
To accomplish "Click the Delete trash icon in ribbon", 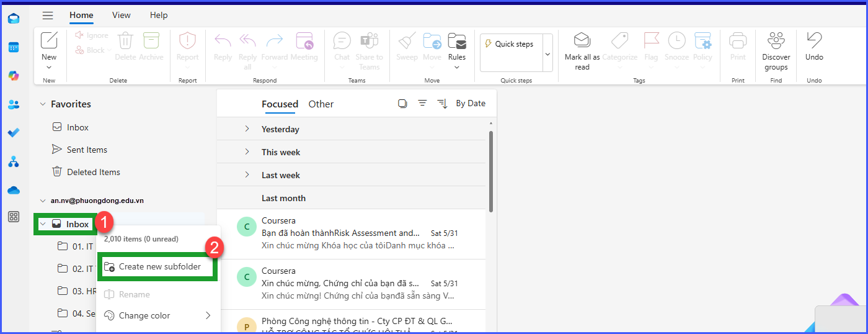I will click(x=125, y=41).
